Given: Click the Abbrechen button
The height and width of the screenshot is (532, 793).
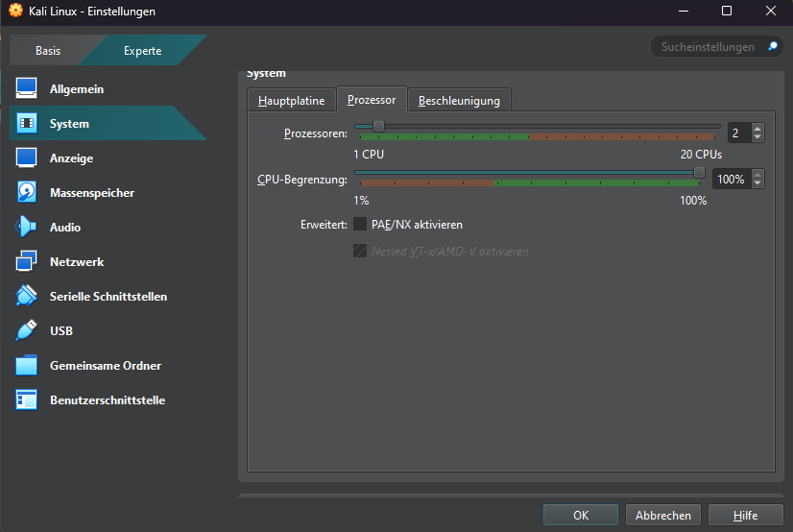Looking at the screenshot, I should coord(663,516).
